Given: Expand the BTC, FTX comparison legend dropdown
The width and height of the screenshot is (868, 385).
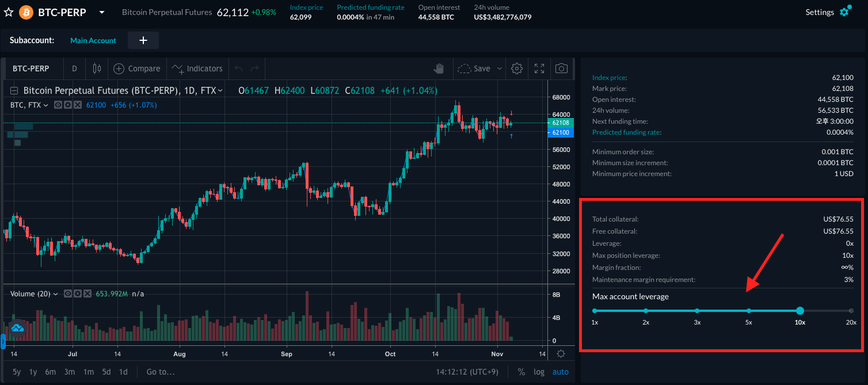Looking at the screenshot, I should pyautogui.click(x=47, y=105).
